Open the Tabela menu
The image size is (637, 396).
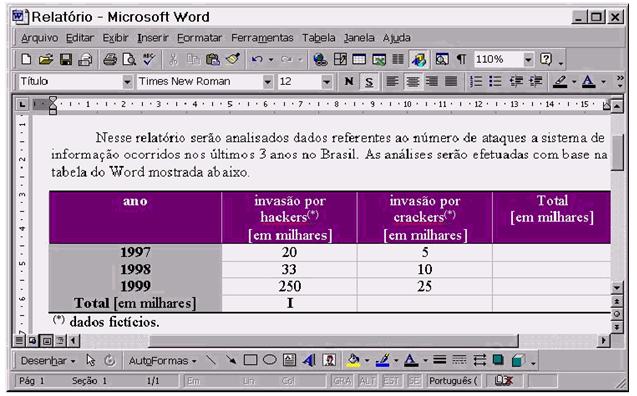coord(318,38)
